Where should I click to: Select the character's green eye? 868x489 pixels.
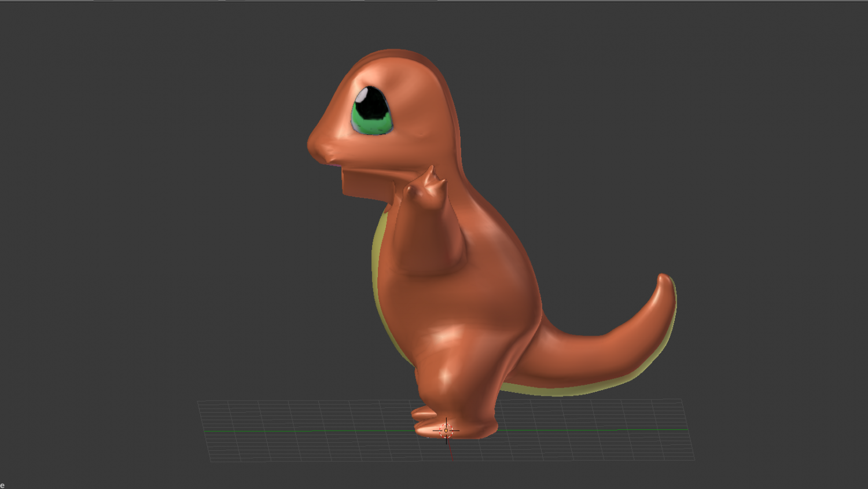(372, 111)
